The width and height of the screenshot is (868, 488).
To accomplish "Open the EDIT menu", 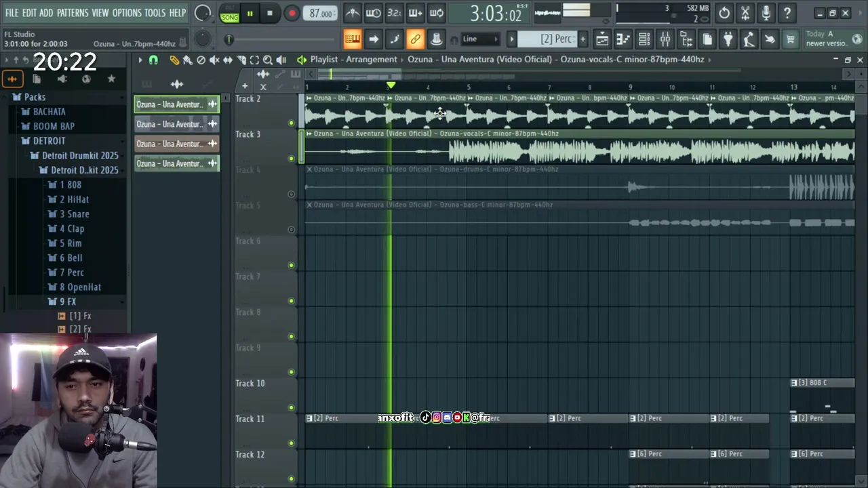I will (30, 13).
